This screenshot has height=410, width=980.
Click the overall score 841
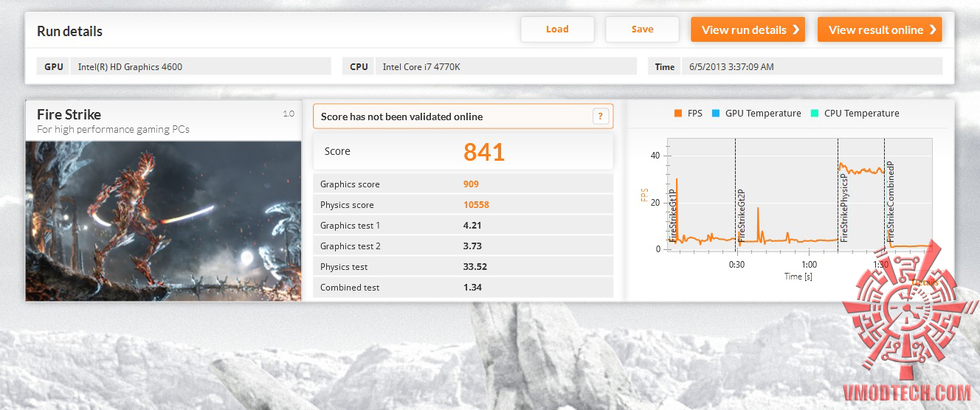[484, 152]
